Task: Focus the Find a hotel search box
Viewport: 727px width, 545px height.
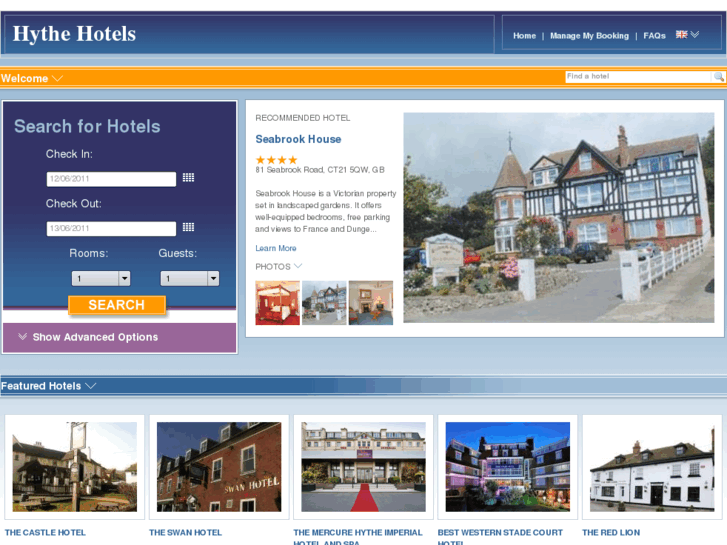Action: coord(638,77)
